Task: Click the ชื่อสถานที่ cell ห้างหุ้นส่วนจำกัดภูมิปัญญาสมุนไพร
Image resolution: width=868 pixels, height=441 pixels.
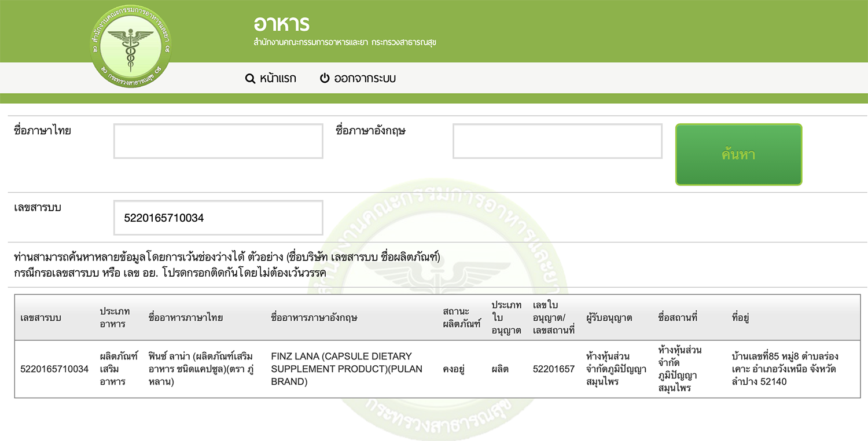Action: click(x=680, y=369)
